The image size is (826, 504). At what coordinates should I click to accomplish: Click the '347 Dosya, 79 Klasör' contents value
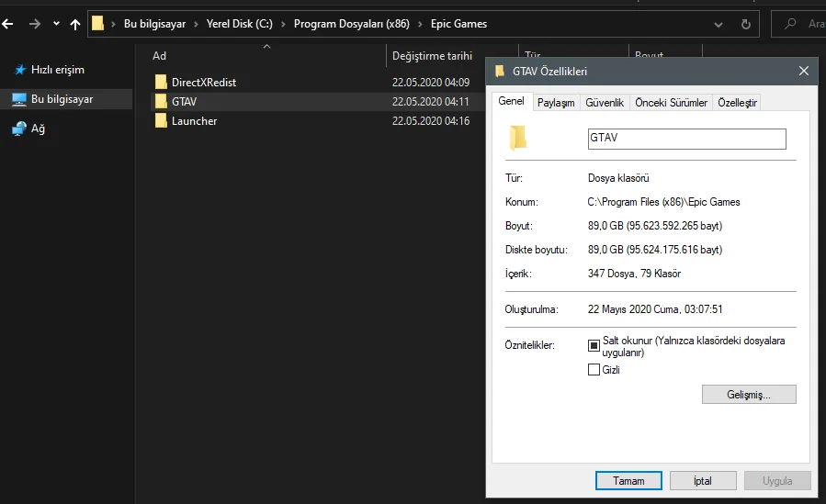pos(634,274)
